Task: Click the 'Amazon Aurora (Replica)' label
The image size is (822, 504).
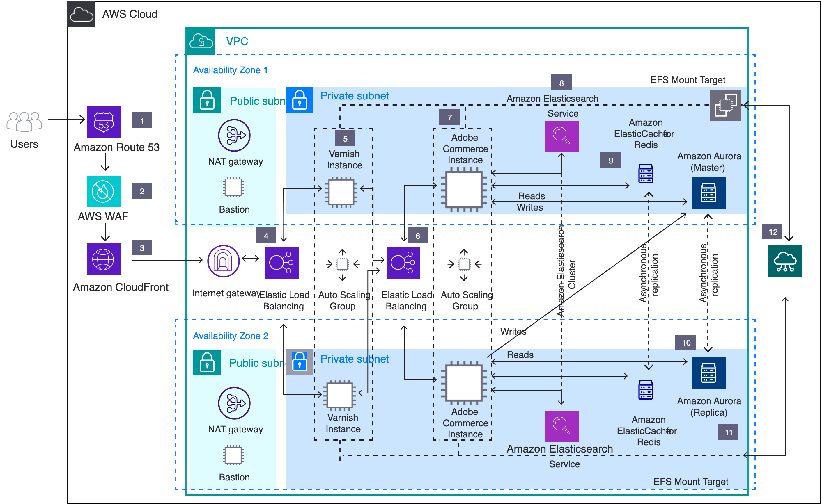Action: [x=709, y=407]
